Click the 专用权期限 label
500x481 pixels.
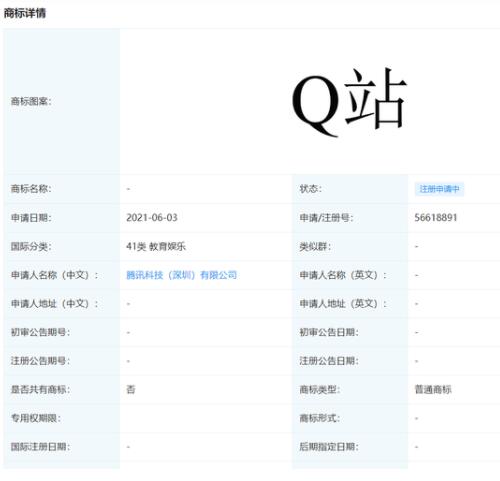coord(36,418)
